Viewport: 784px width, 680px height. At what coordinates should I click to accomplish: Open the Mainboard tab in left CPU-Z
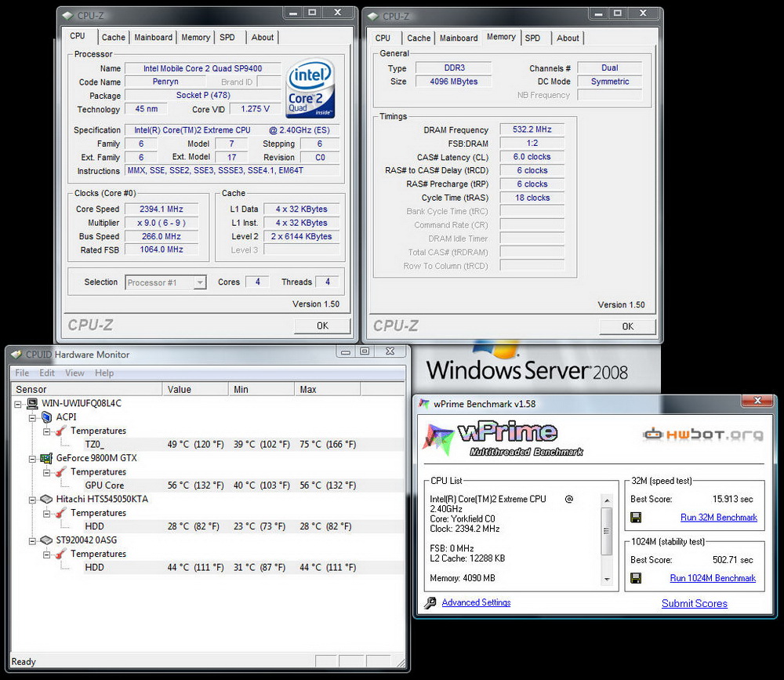[153, 37]
